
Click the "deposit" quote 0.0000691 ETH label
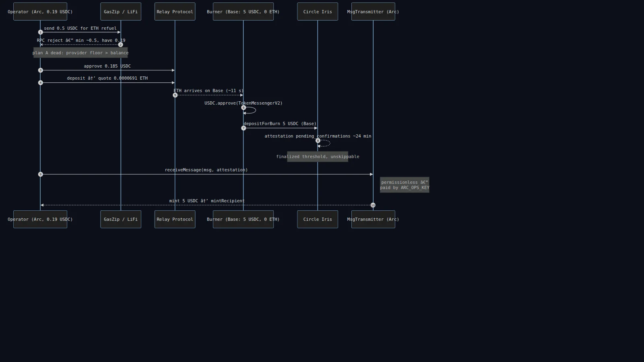point(107,78)
